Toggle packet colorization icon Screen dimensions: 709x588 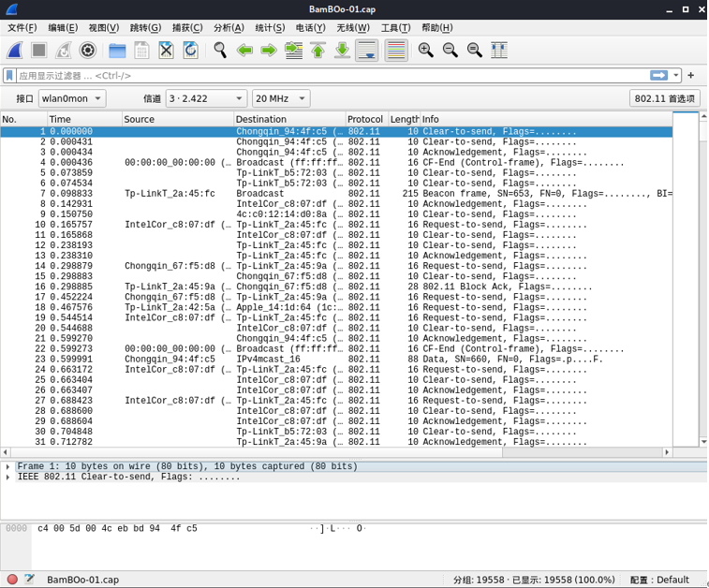pyautogui.click(x=396, y=51)
